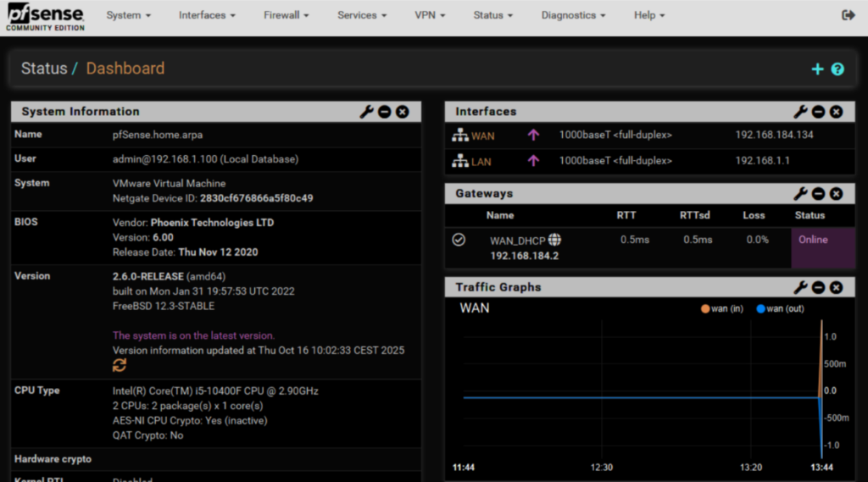Click the plus icon to add widget
Viewport: 868px width, 482px height.
point(817,69)
